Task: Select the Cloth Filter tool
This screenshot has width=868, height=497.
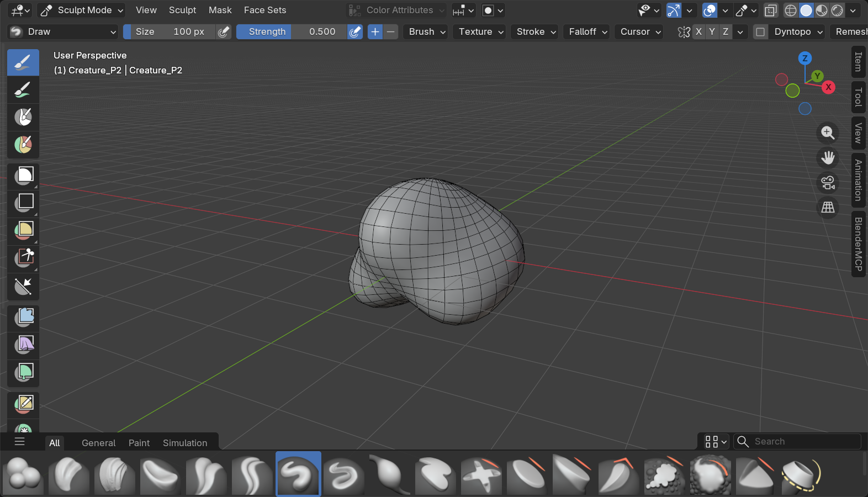Action: click(x=23, y=345)
